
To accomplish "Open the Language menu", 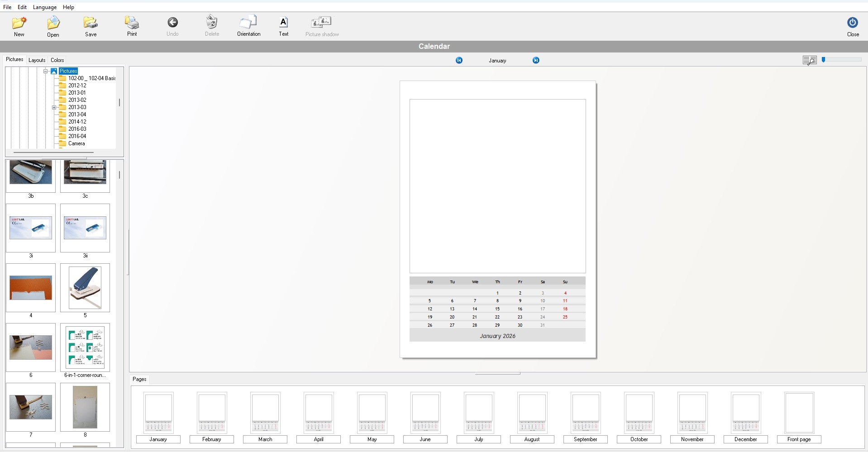I will [x=45, y=7].
